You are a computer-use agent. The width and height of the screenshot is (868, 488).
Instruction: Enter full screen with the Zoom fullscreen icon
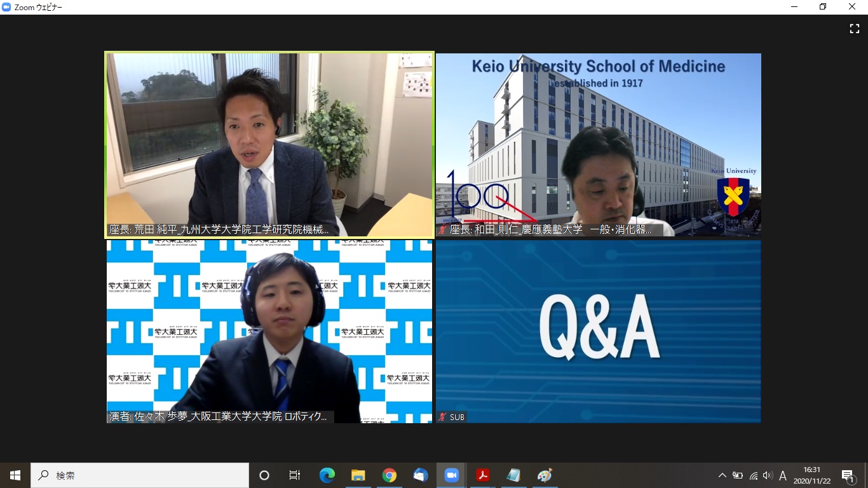855,29
